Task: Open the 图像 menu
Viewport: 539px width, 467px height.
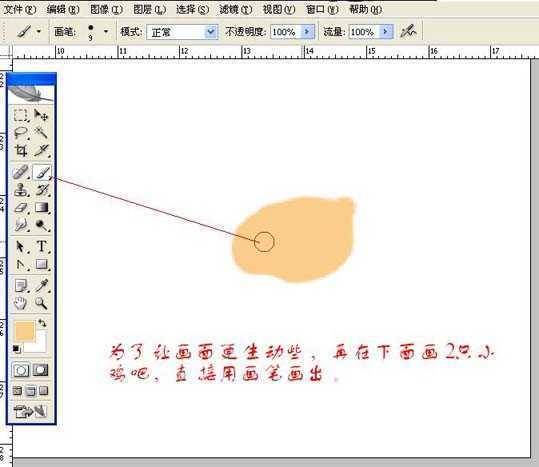Action: [x=107, y=9]
